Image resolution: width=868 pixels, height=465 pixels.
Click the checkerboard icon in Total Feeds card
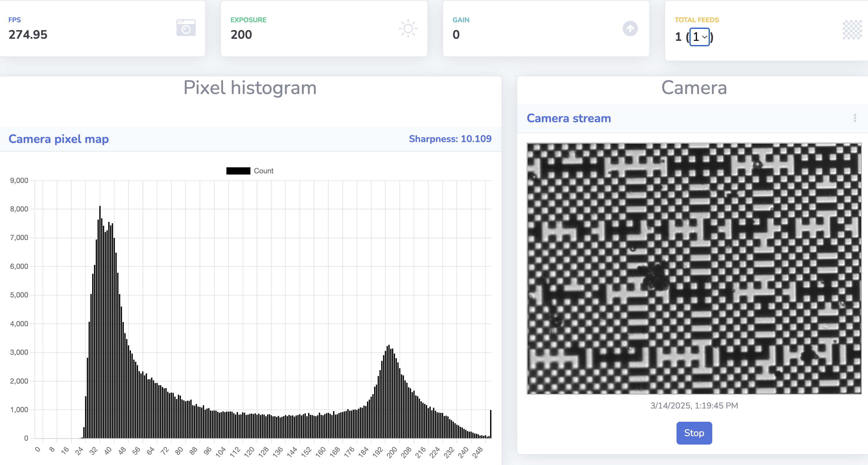click(x=852, y=30)
